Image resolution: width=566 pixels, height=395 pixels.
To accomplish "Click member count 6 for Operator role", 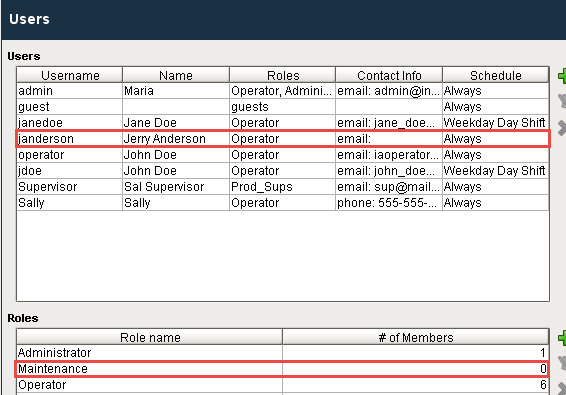I will 415,385.
